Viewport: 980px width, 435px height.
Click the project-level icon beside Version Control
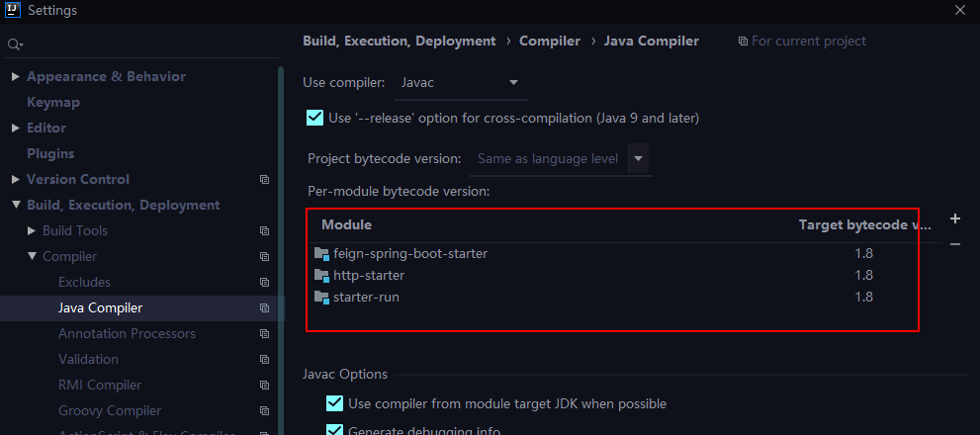pyautogui.click(x=264, y=180)
